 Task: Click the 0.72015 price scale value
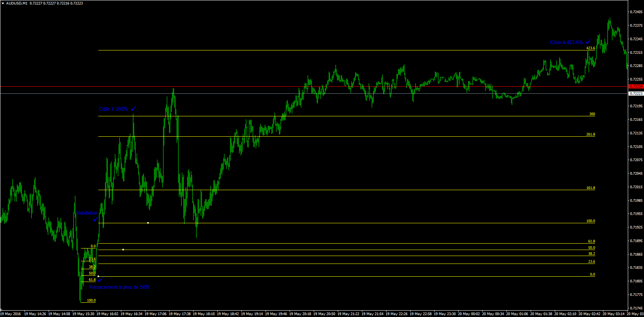[x=636, y=187]
